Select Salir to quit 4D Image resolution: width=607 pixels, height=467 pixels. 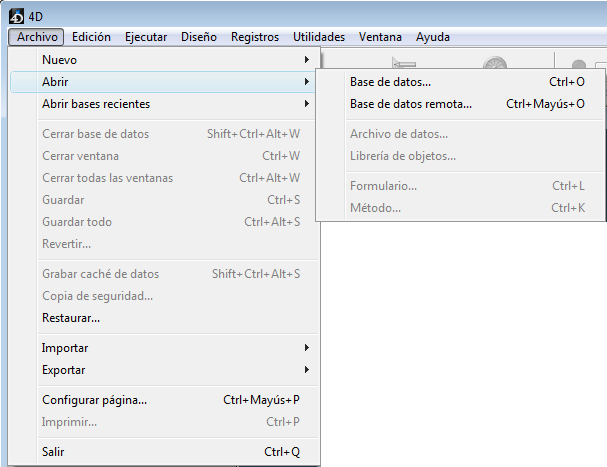pyautogui.click(x=54, y=452)
